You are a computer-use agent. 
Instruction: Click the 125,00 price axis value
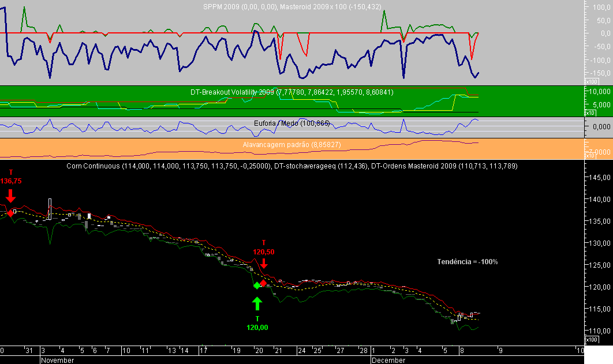tap(601, 265)
